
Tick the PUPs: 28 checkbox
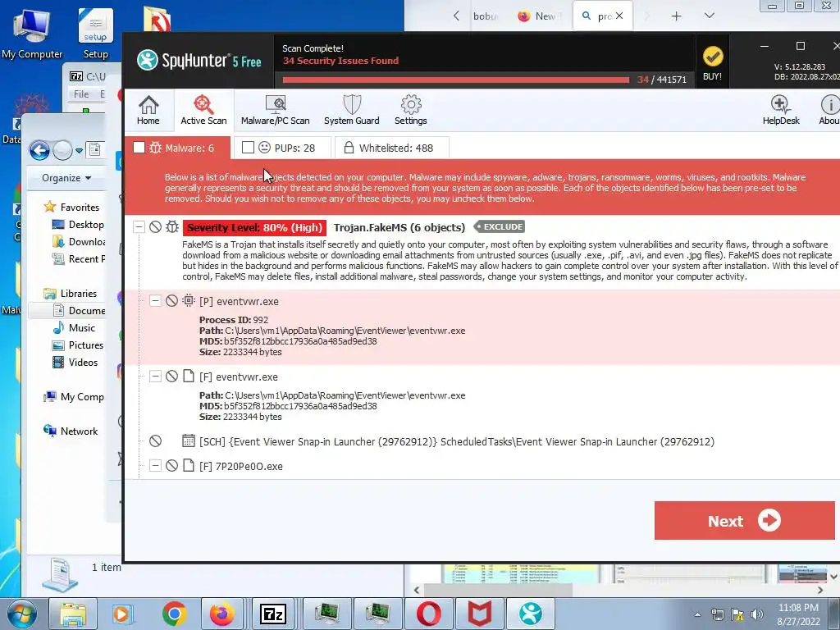point(248,148)
